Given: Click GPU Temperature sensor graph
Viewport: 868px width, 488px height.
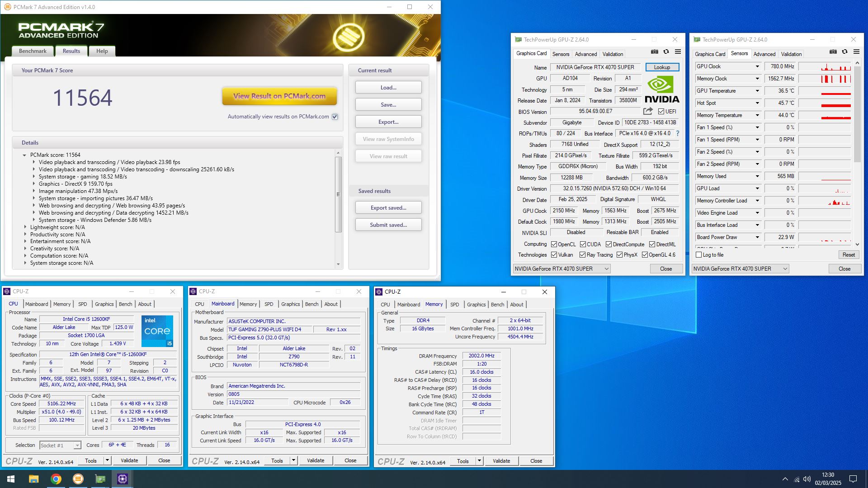Looking at the screenshot, I should pos(825,91).
